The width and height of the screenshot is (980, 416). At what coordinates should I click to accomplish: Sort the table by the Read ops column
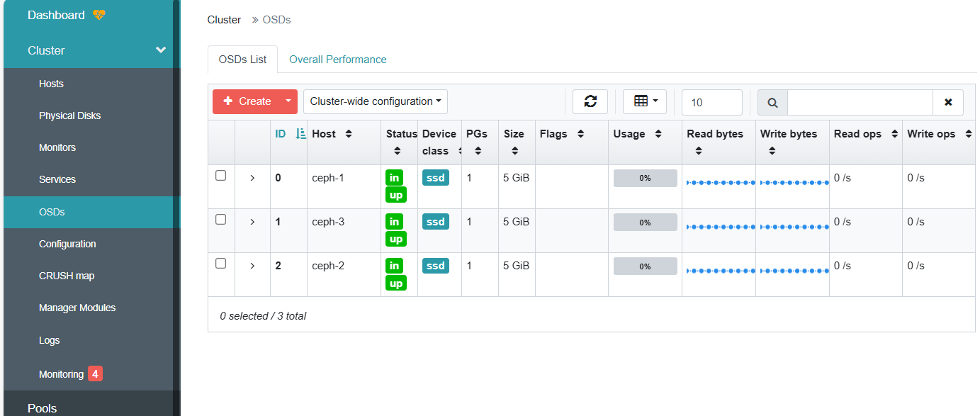[x=896, y=134]
